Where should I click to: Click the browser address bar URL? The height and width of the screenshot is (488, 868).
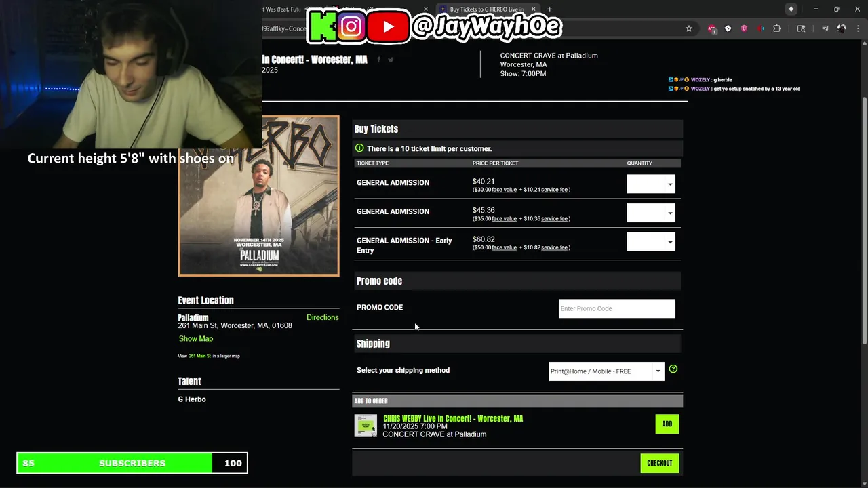pyautogui.click(x=285, y=28)
